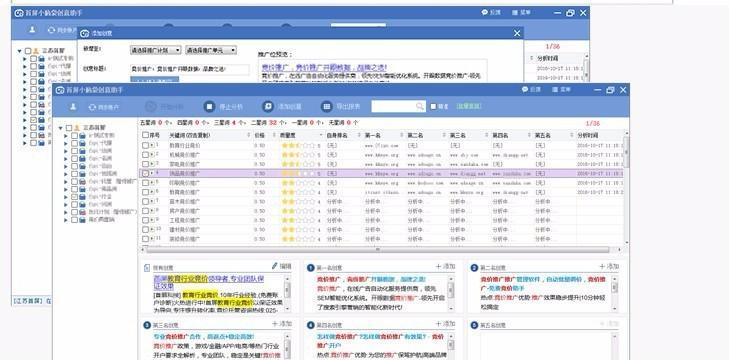Click the feedback icon in the back window title bar
The width and height of the screenshot is (729, 360).
(484, 13)
